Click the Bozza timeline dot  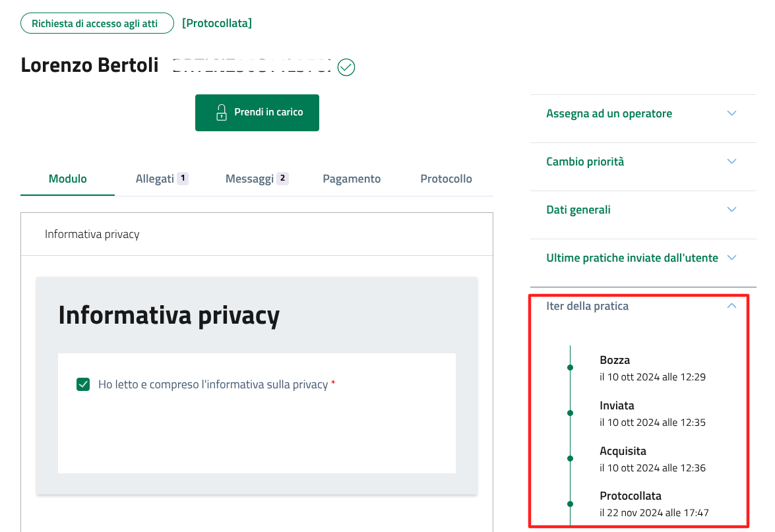click(x=570, y=367)
